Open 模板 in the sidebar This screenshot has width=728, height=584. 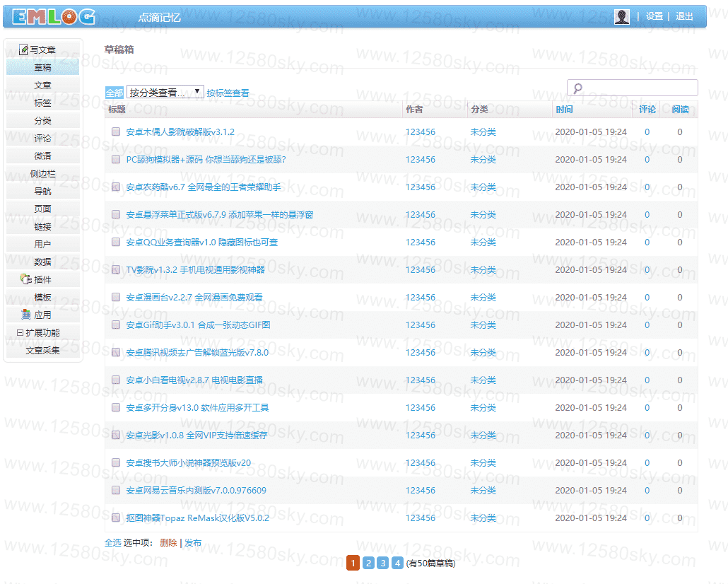coord(42,297)
